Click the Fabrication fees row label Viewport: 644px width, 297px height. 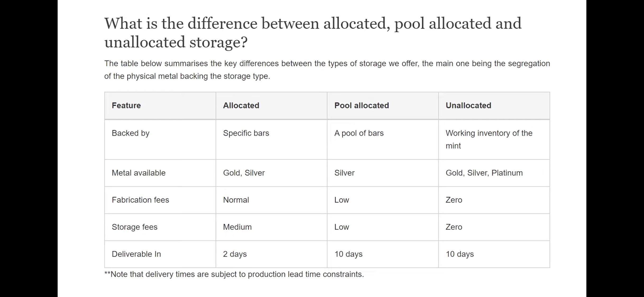coord(140,200)
